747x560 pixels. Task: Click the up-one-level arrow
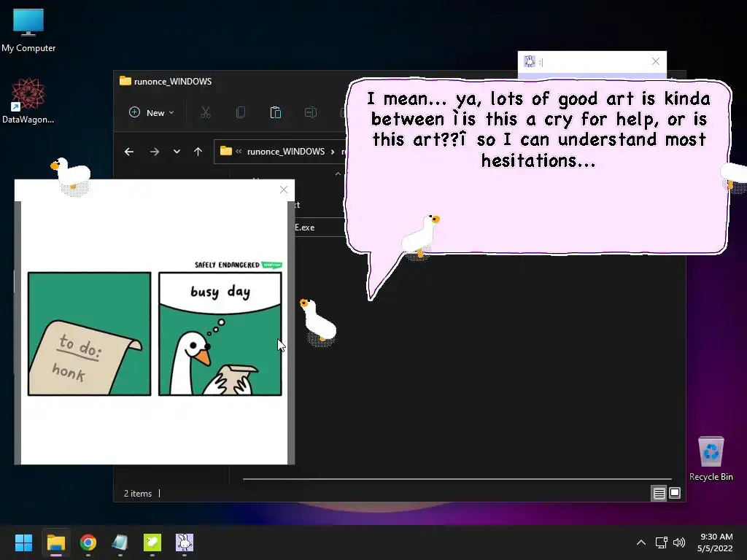tap(198, 152)
